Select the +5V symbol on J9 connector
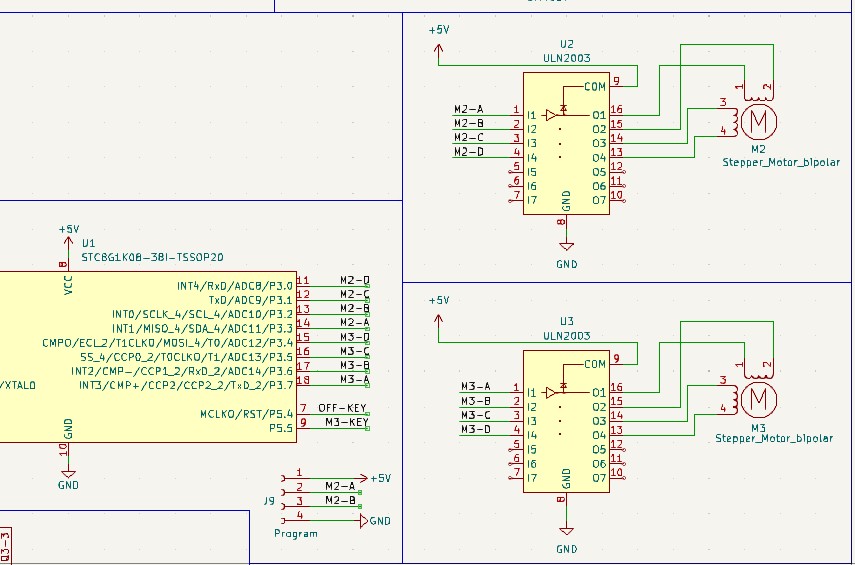855x565 pixels. [x=380, y=478]
